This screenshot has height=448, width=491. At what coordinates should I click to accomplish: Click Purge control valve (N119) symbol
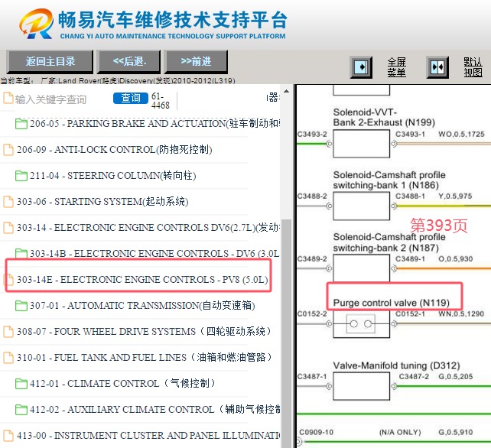(361, 323)
